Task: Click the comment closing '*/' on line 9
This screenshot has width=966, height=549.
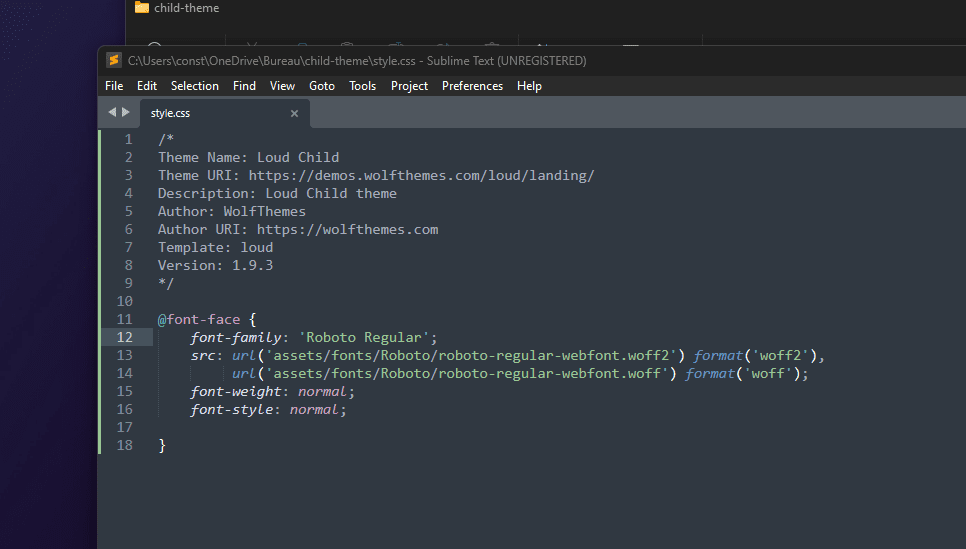Action: pos(166,283)
